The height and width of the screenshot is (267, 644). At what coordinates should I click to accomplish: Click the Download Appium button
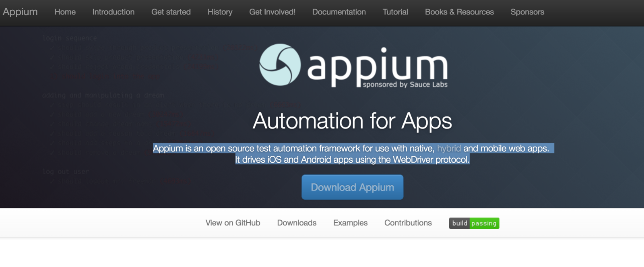point(352,187)
